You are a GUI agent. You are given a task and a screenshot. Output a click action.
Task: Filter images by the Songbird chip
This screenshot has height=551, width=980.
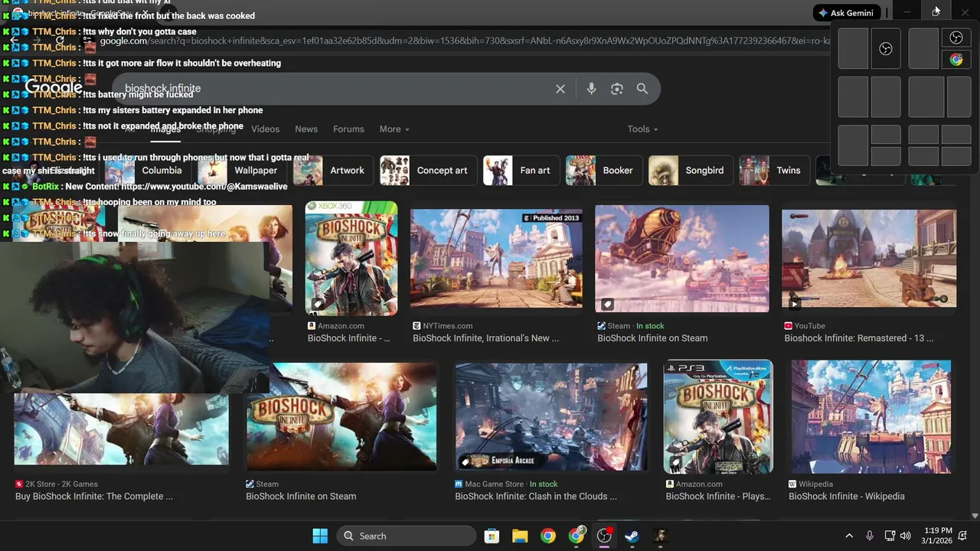(x=691, y=171)
